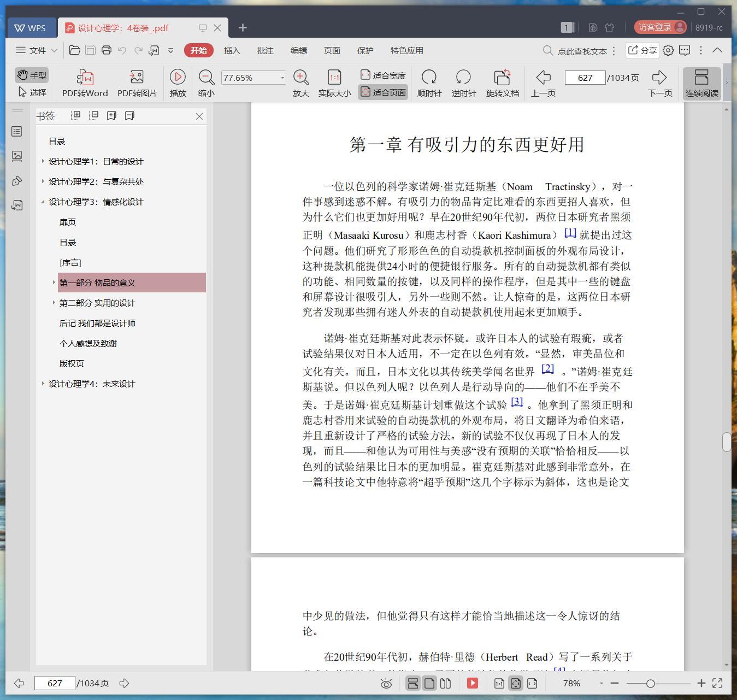Viewport: 737px width, 700px height.
Task: Click the print icon
Action: tap(107, 50)
